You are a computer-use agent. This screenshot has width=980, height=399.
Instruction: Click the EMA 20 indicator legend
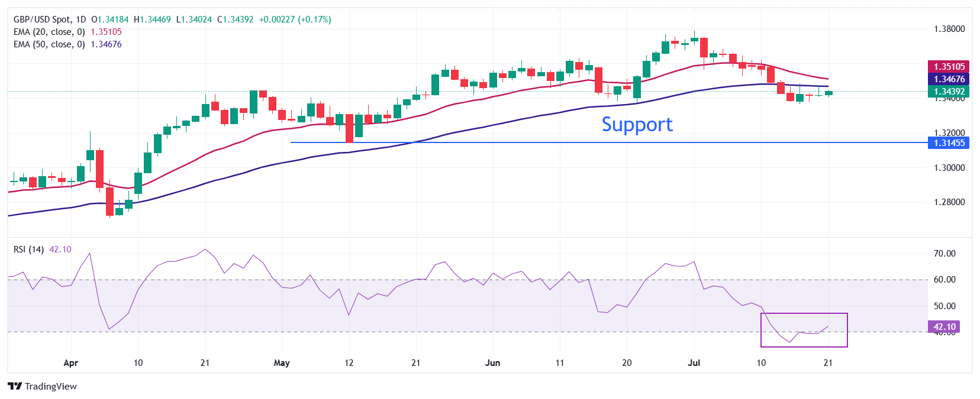click(x=49, y=32)
